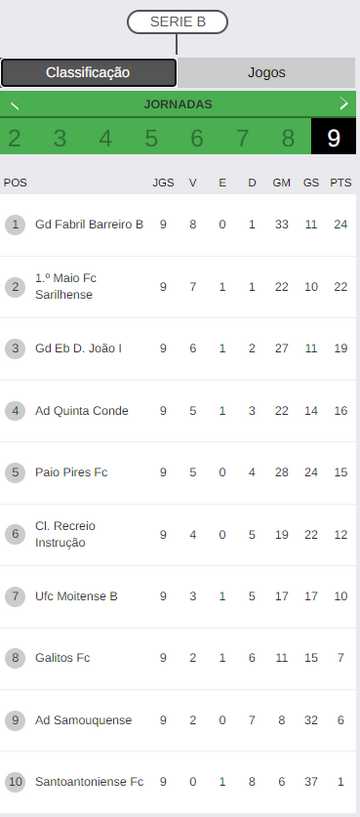
Task: Click the PTS column header
Action: (x=341, y=183)
